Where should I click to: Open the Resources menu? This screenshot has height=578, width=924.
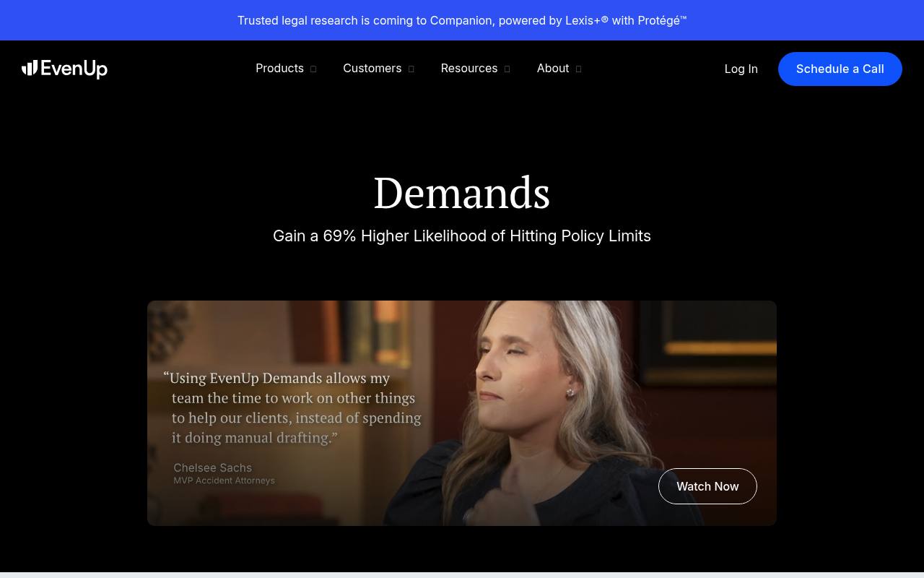coord(469,69)
